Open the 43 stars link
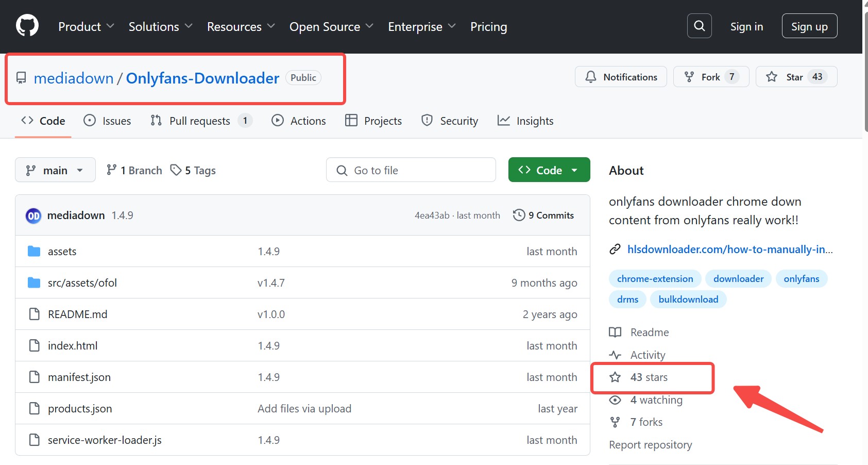This screenshot has height=465, width=868. click(649, 377)
